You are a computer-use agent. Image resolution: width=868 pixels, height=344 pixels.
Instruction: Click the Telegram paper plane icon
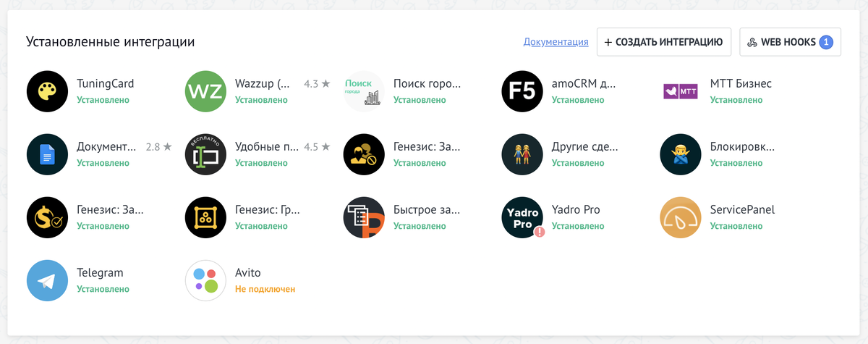coord(47,280)
